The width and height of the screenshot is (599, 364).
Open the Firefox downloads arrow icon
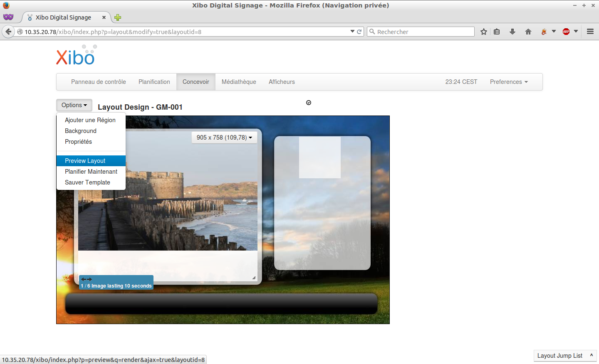coord(512,32)
